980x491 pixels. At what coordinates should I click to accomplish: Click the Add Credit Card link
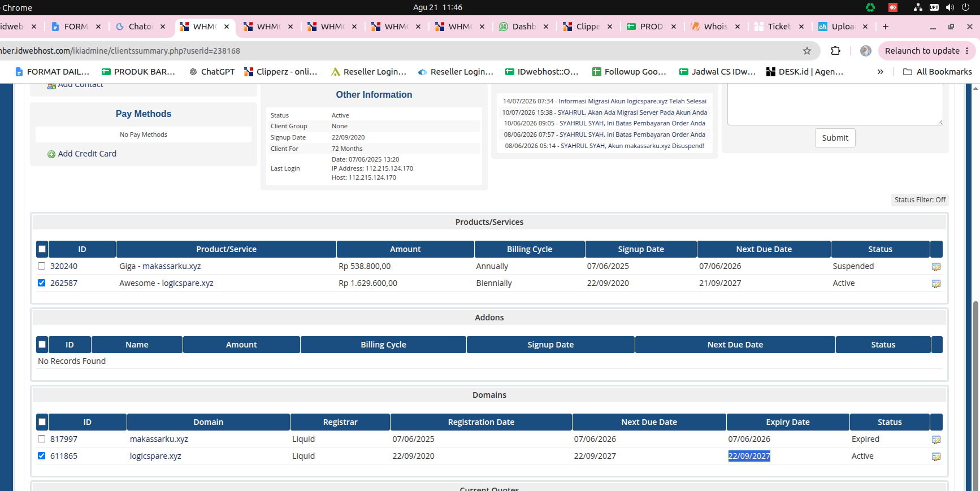87,154
